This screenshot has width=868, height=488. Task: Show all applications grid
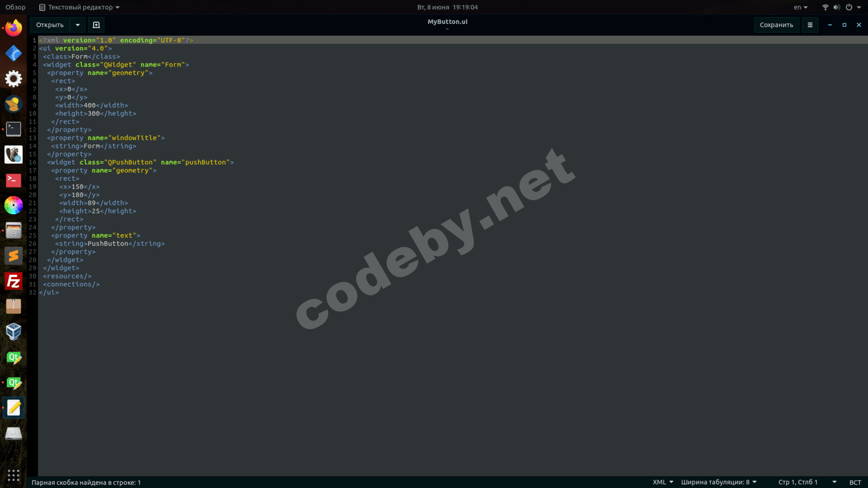(14, 476)
